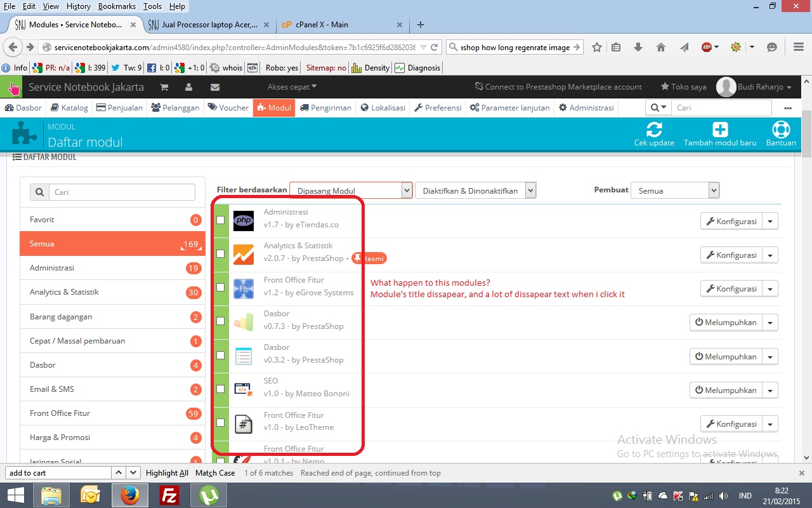Open the Firefox hamburger menu

click(x=799, y=47)
